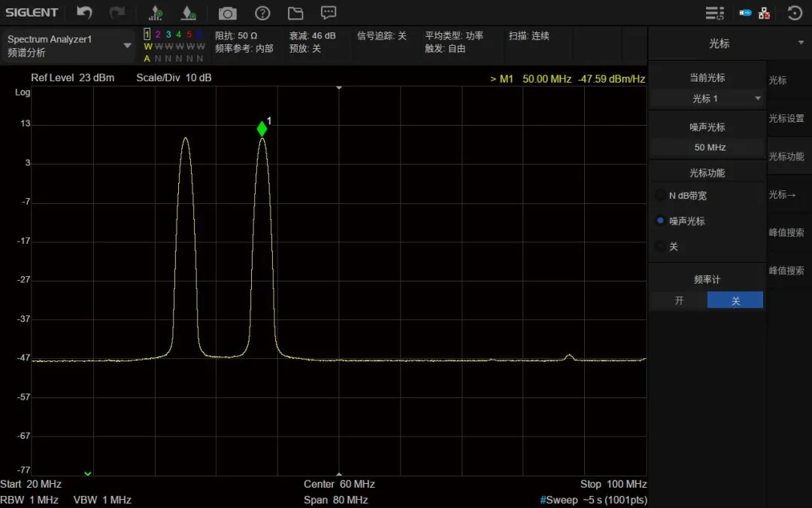Open the 光标 1 current marker dropdown
The height and width of the screenshot is (508, 812).
[x=707, y=99]
